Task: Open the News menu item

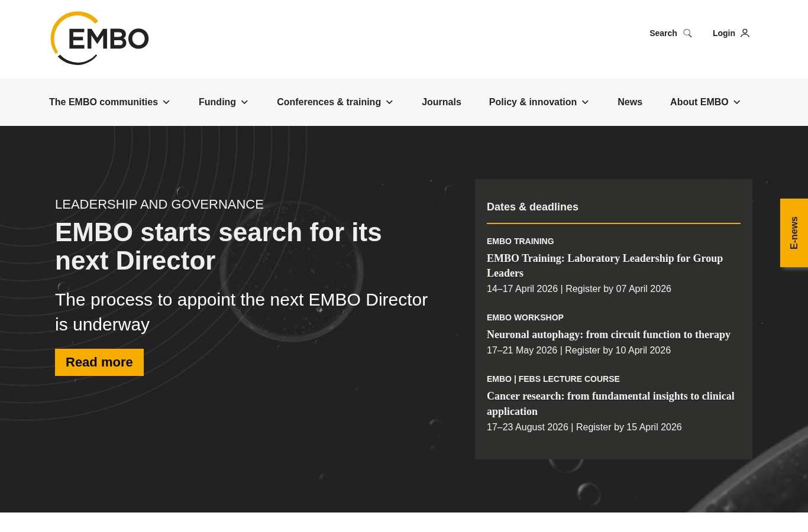Action: pyautogui.click(x=629, y=102)
